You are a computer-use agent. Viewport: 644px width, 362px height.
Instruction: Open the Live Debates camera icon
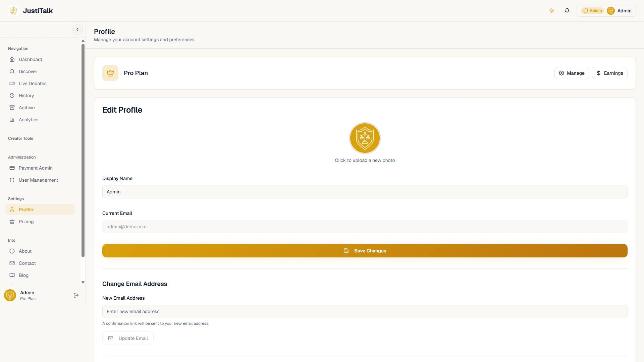(12, 83)
